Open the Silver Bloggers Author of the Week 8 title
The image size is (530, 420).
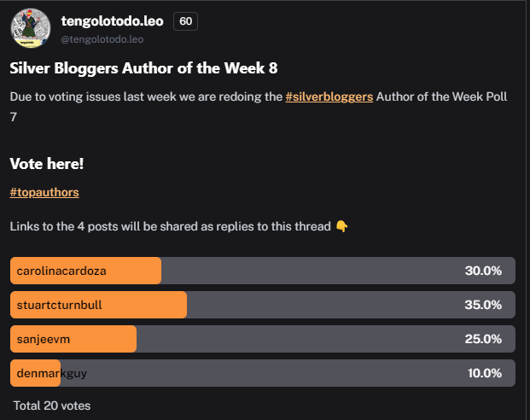tap(143, 68)
